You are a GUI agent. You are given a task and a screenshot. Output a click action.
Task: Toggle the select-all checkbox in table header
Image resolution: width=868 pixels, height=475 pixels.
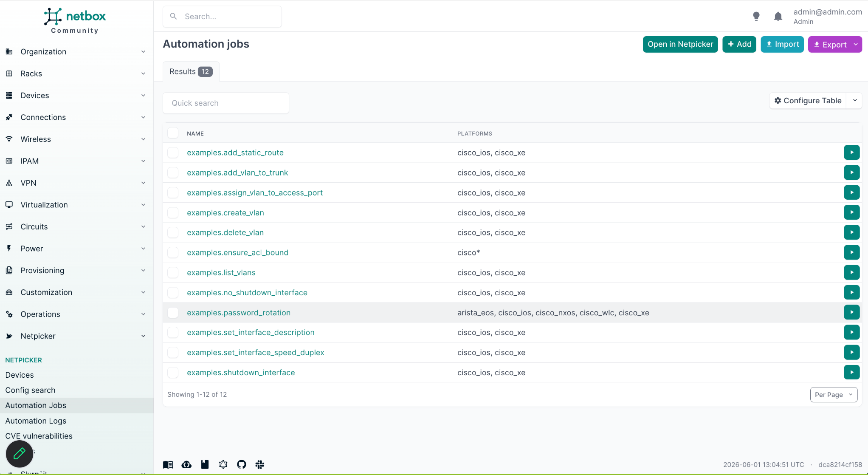[173, 133]
